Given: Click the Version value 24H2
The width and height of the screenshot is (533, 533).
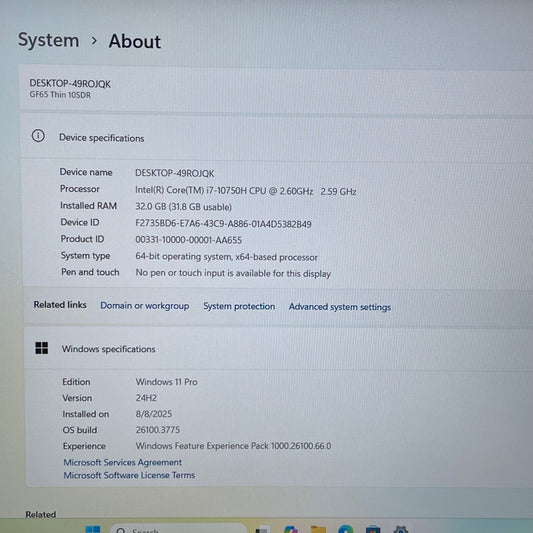Looking at the screenshot, I should pyautogui.click(x=146, y=398).
